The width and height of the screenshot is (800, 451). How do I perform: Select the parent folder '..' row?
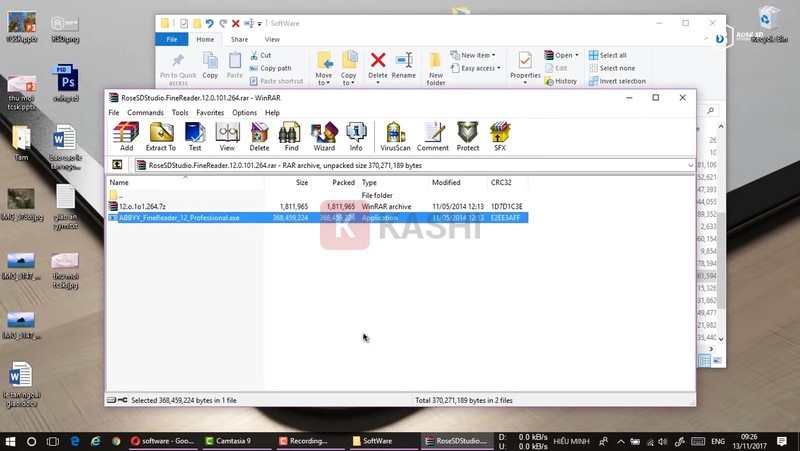(x=317, y=195)
